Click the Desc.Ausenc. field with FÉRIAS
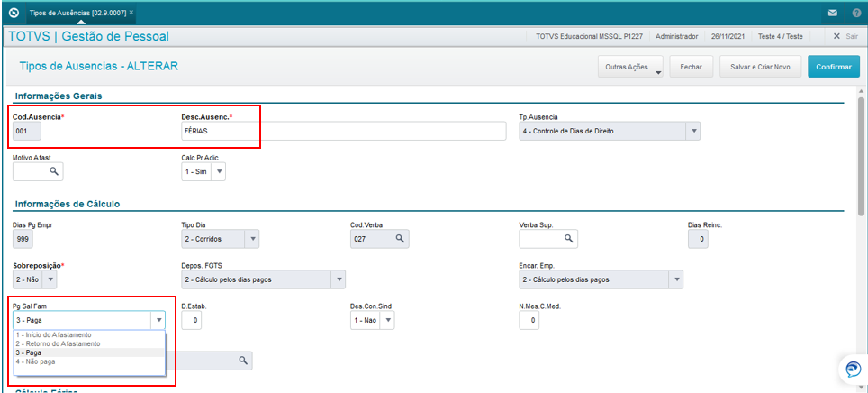This screenshot has width=868, height=393. click(x=343, y=132)
